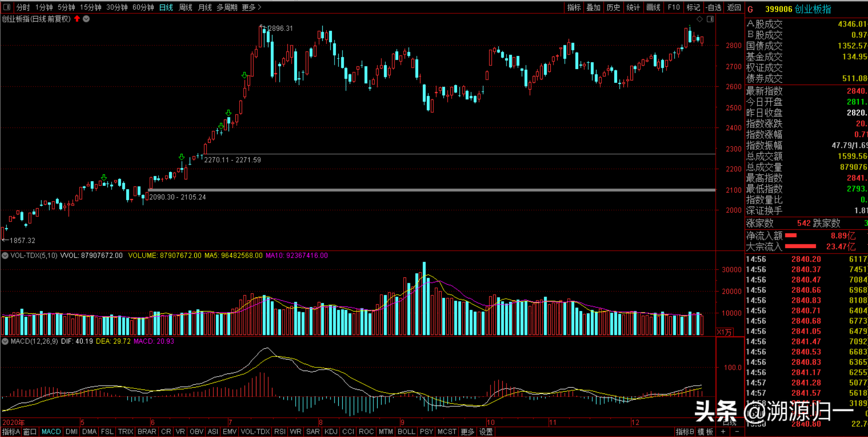
Task: Select PSY indicator tab
Action: pyautogui.click(x=426, y=432)
